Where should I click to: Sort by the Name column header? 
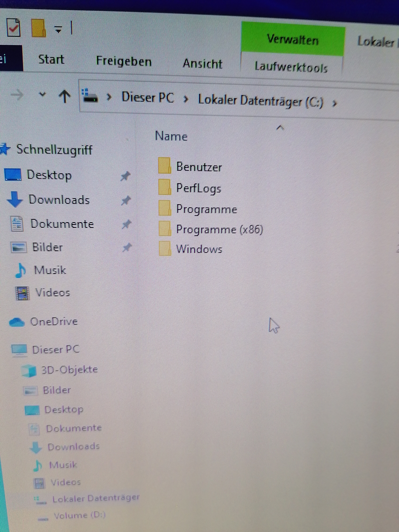(x=171, y=136)
